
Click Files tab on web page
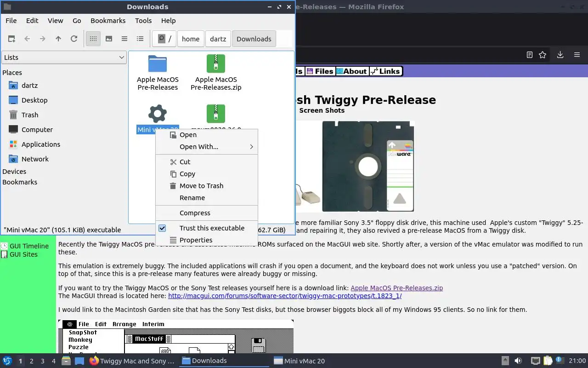[320, 71]
